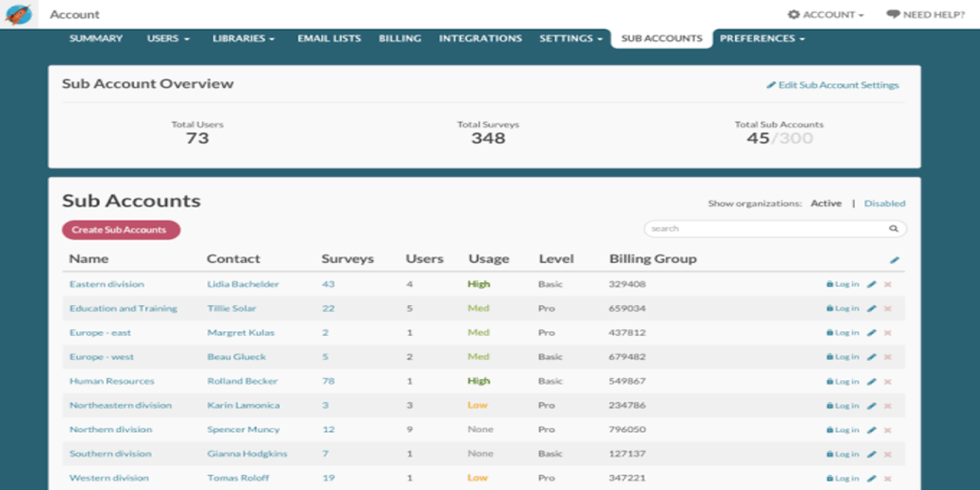Click billing group 329408
The width and height of the screenshot is (980, 490).
(627, 285)
